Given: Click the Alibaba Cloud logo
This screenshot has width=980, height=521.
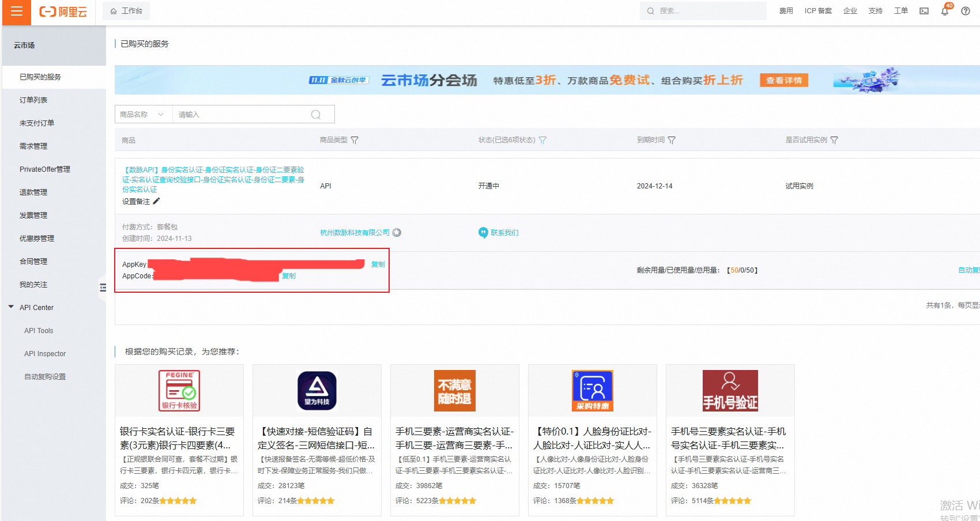Looking at the screenshot, I should [63, 12].
